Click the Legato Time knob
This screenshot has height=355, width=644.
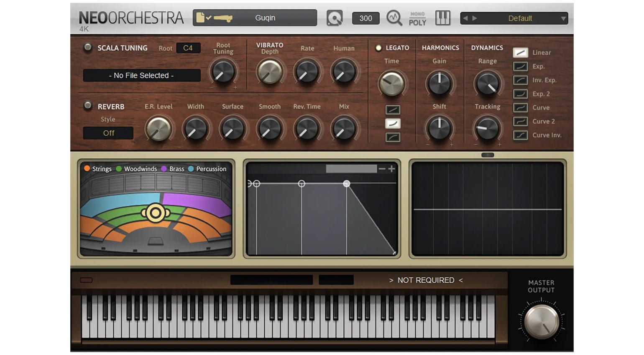[x=391, y=84]
